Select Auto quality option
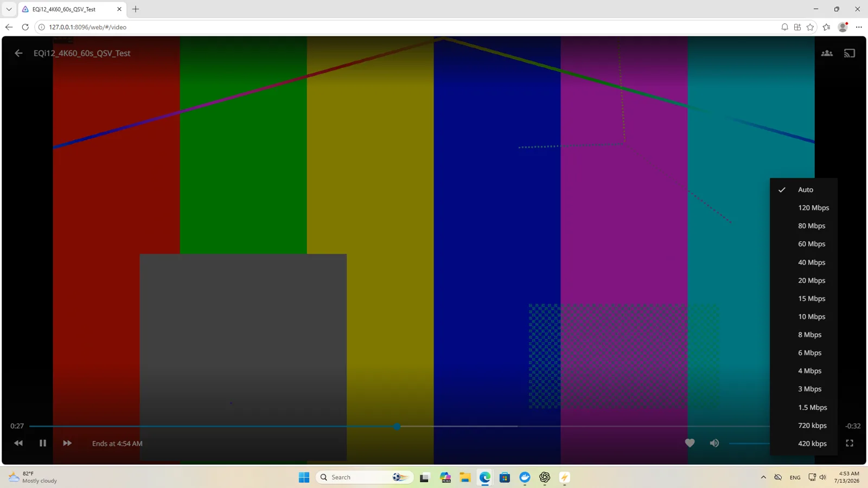Image resolution: width=868 pixels, height=488 pixels. [x=804, y=190]
